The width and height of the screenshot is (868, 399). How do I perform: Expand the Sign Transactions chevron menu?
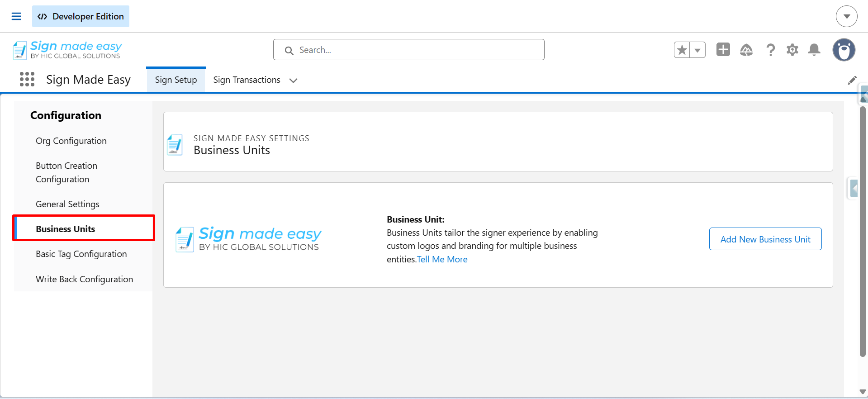coord(293,81)
